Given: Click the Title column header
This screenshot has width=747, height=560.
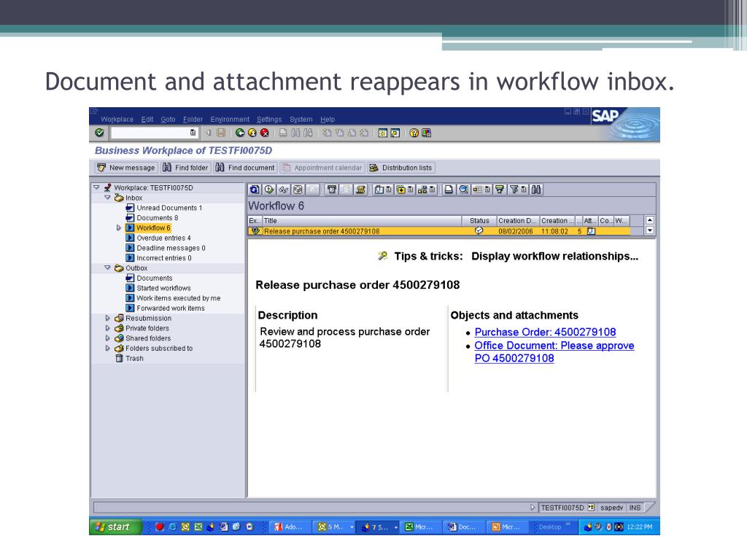Looking at the screenshot, I should (362, 220).
